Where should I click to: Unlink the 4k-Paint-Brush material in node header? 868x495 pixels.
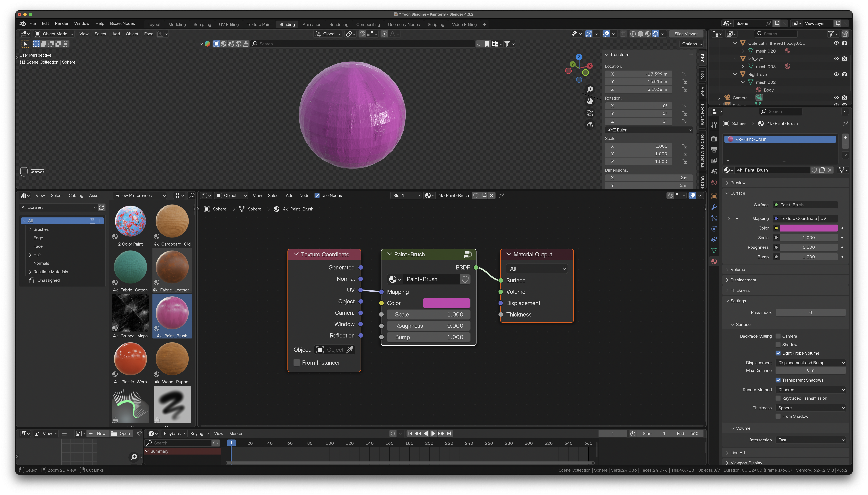point(491,195)
